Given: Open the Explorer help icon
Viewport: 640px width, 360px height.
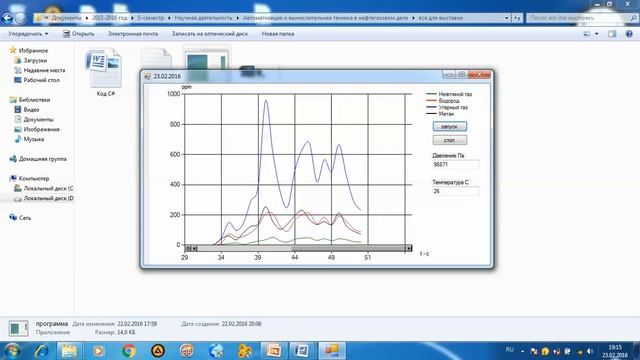Looking at the screenshot, I should tap(629, 34).
